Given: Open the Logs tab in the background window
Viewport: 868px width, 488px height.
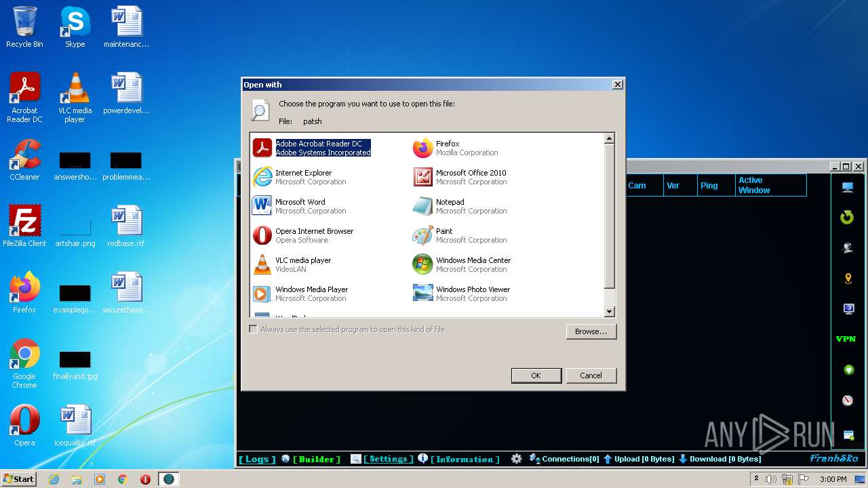Looking at the screenshot, I should pos(257,459).
